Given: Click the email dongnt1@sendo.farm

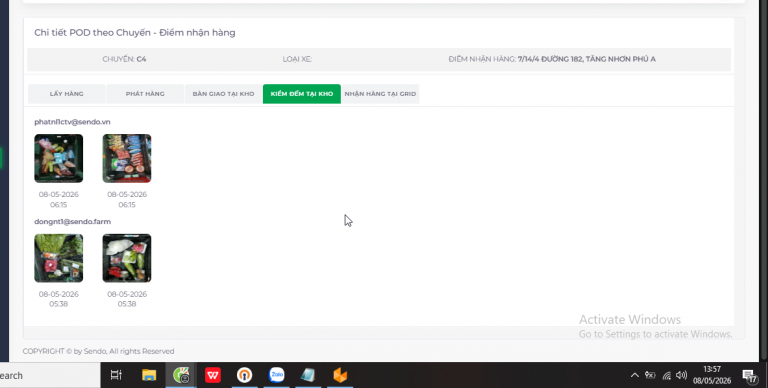Looking at the screenshot, I should coord(72,221).
